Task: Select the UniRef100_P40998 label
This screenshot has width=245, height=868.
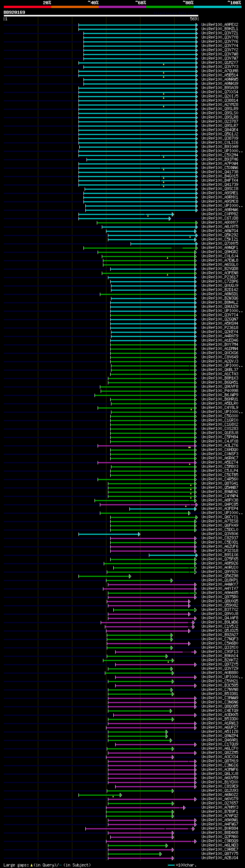Action: 220,391
